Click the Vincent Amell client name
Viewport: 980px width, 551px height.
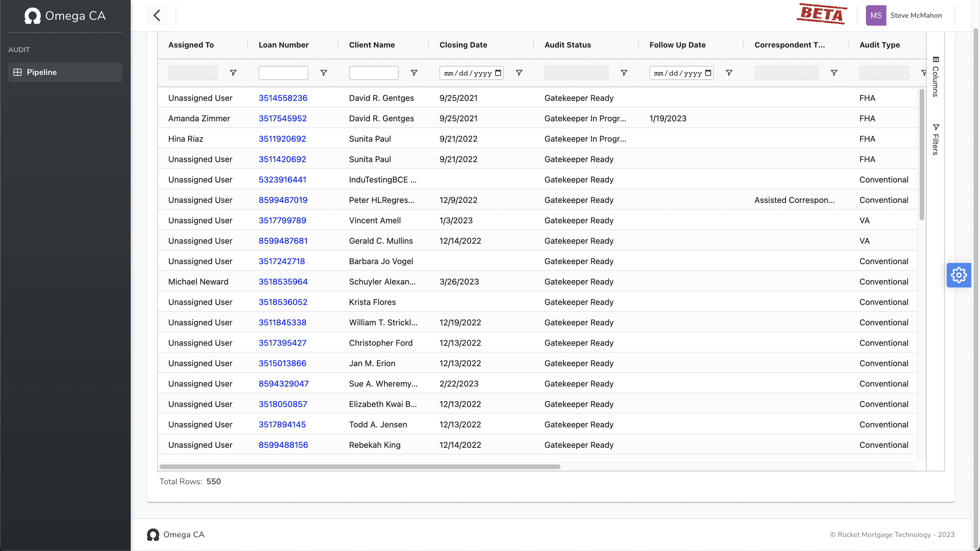[x=375, y=221]
